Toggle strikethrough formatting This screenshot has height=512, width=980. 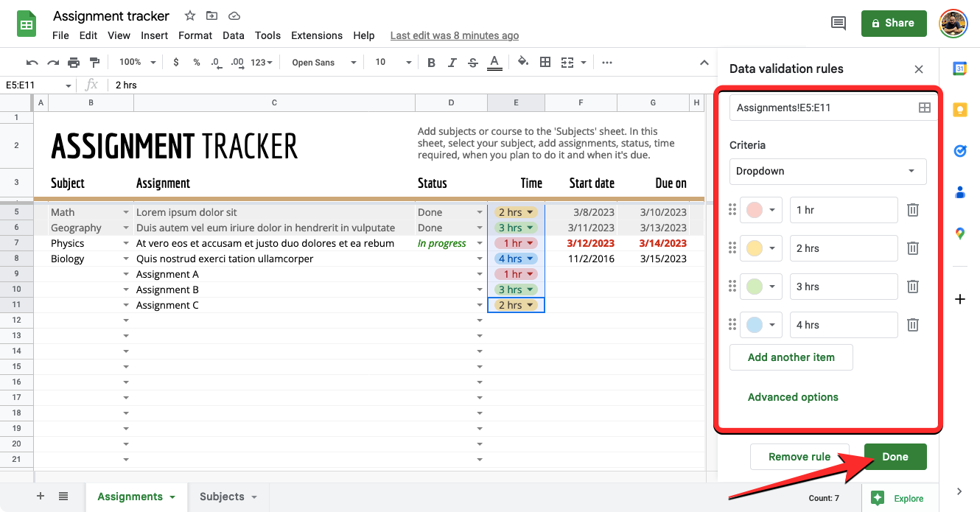(473, 63)
